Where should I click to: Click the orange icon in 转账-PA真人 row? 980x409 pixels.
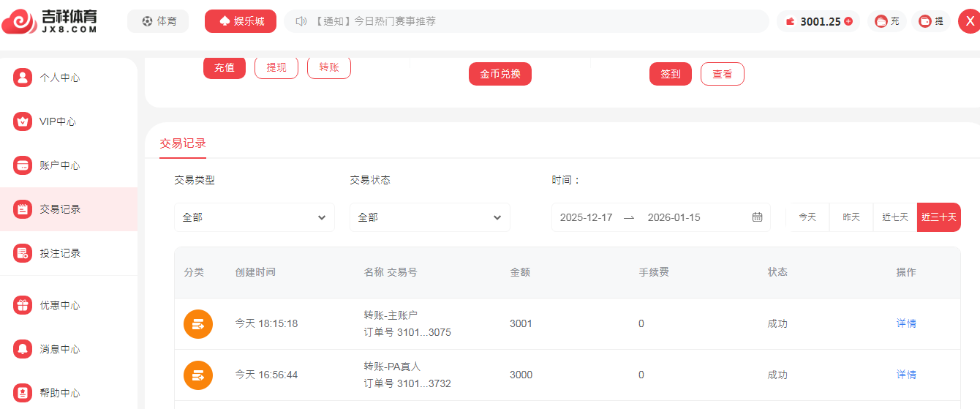[x=198, y=375]
